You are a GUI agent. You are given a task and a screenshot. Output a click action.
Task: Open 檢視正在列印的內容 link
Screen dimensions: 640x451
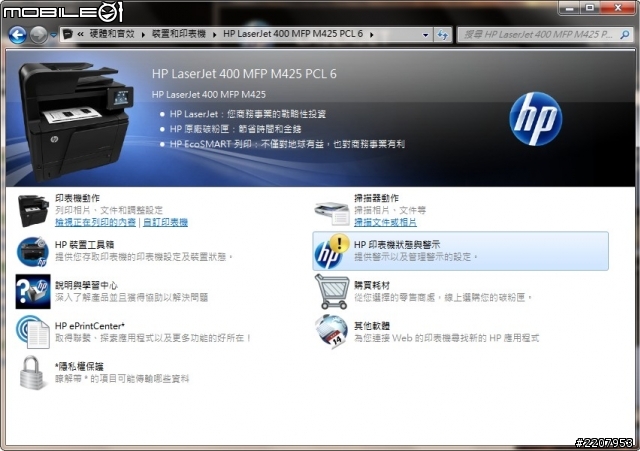tap(95, 222)
